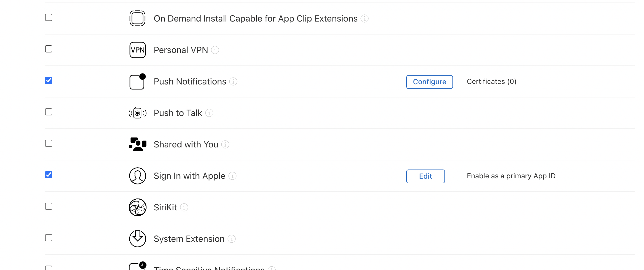
Task: Click the Sign In with Apple icon
Action: 137,176
